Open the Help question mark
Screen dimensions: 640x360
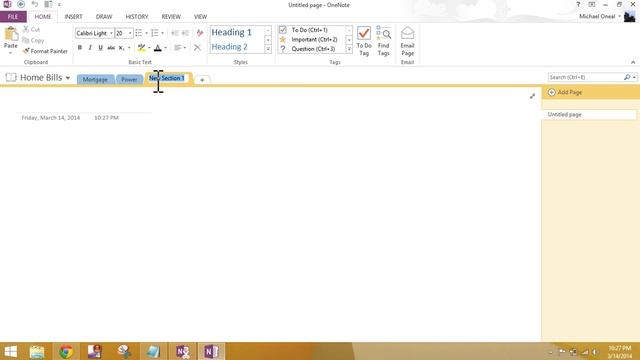[578, 4]
